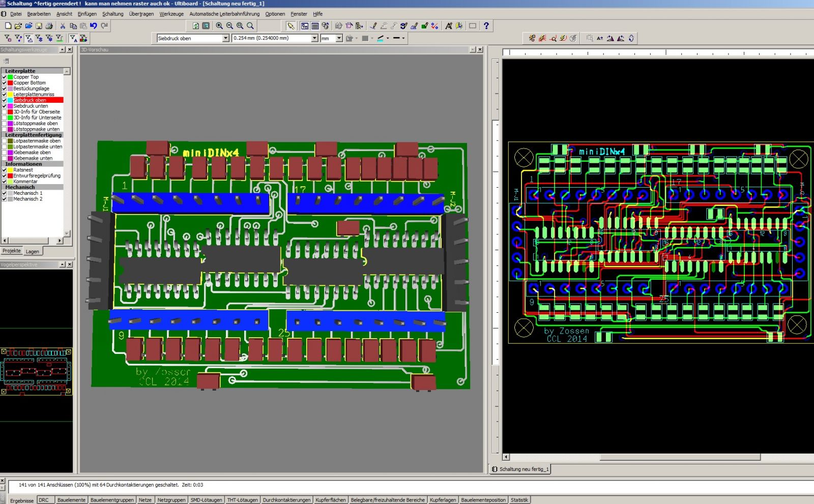This screenshot has height=504, width=814.
Task: Click the cut scissors icon
Action: pos(63,26)
